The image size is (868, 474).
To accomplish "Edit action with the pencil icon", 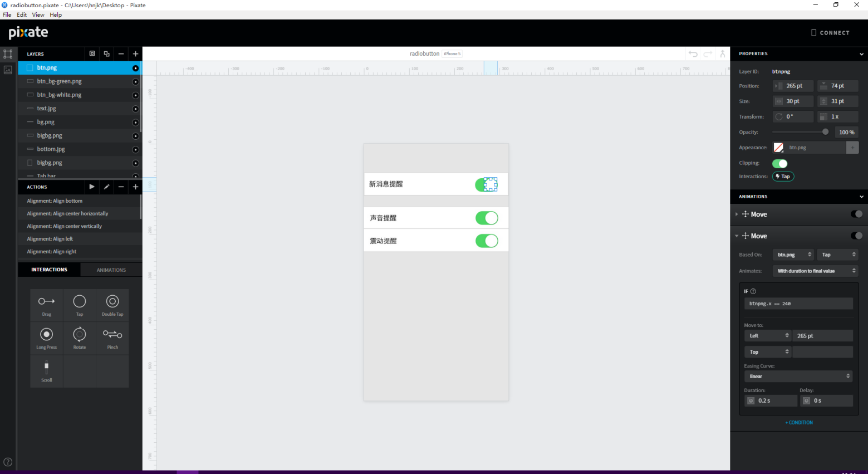I will pos(106,187).
